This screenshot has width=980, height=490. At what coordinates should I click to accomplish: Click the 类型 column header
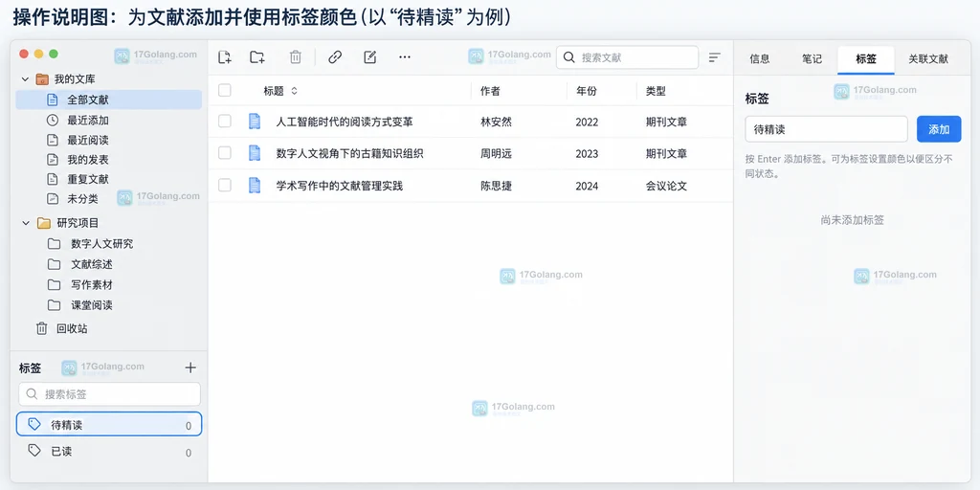[x=656, y=91]
